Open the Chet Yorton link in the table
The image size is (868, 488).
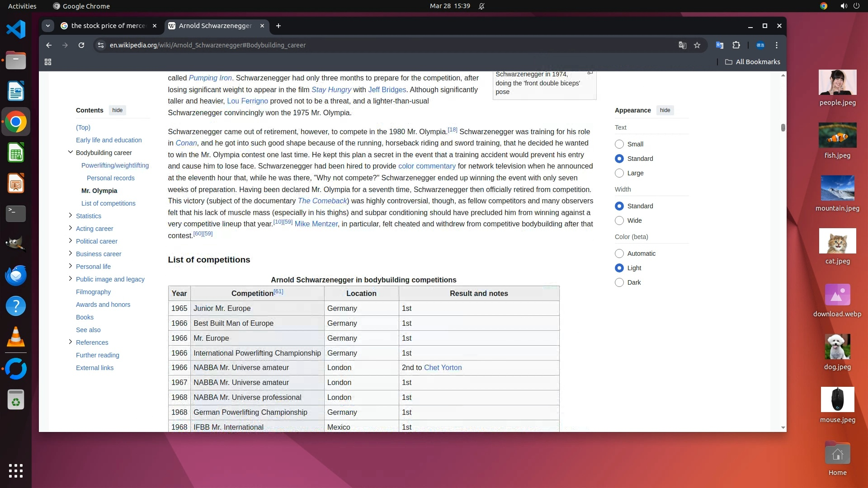point(443,368)
